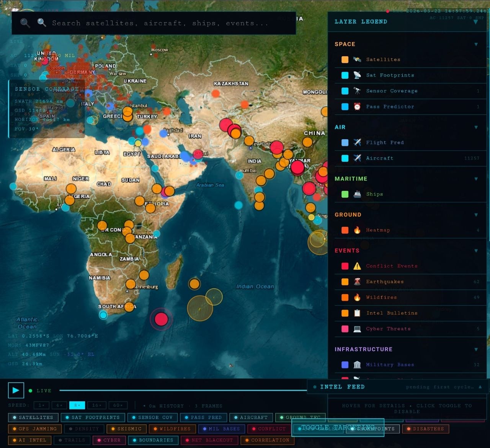Click the laptop icon for Cyber Threats
The height and width of the screenshot is (448, 490).
[x=357, y=329]
